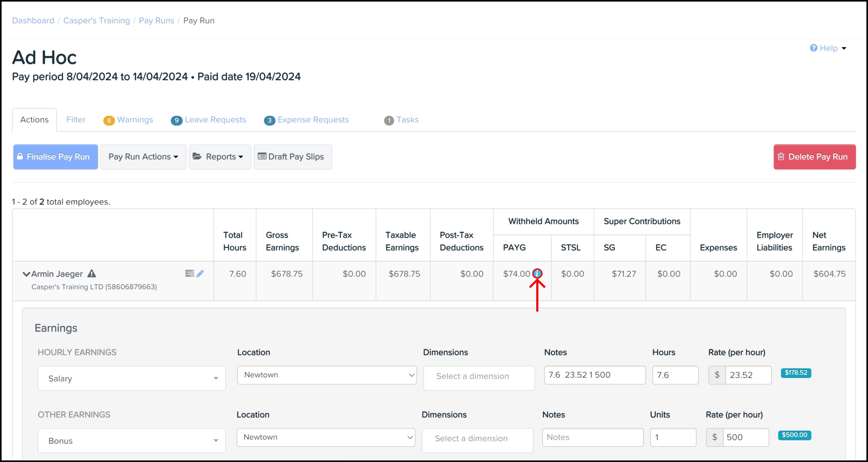The height and width of the screenshot is (462, 868).
Task: Select the pencil edit icon for Armin Jaeger
Action: coord(201,273)
